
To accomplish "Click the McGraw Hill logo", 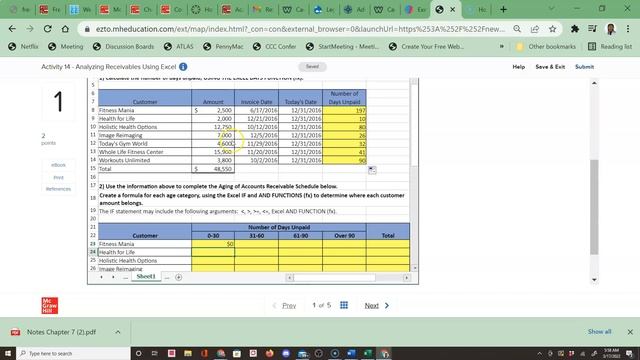I will coord(50,306).
